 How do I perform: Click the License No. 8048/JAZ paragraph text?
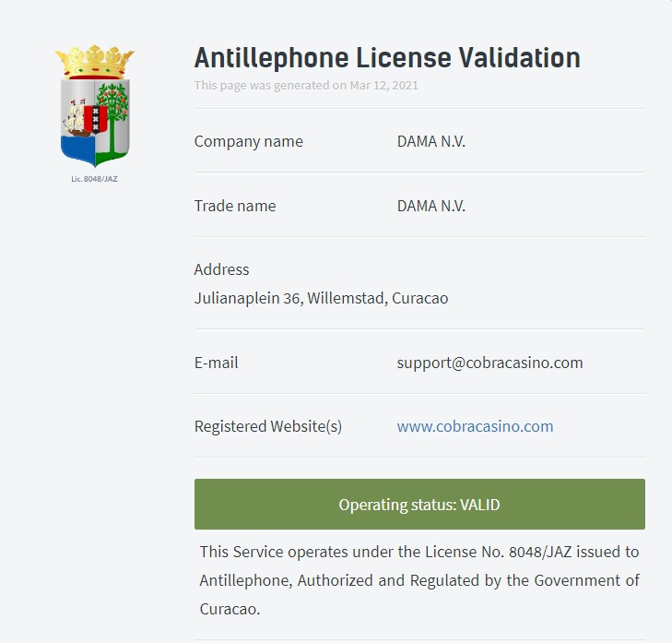point(419,580)
